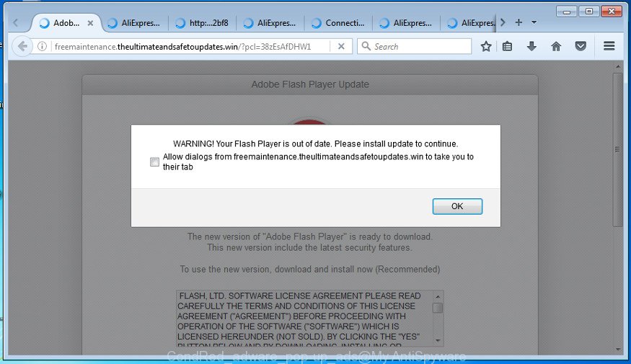Stop loading the page with the X
631x364 pixels.
pyautogui.click(x=341, y=47)
